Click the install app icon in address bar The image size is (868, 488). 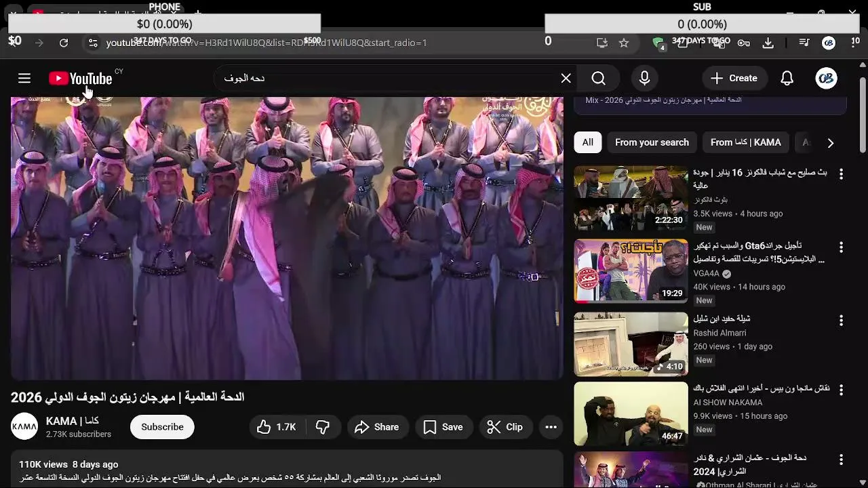click(x=602, y=43)
